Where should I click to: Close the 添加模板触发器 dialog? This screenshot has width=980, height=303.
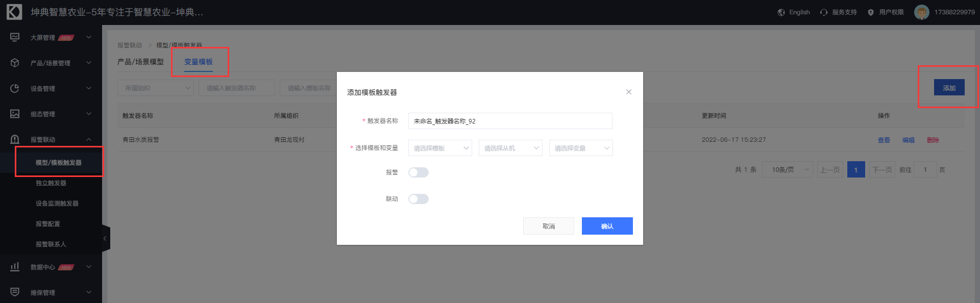pos(629,92)
